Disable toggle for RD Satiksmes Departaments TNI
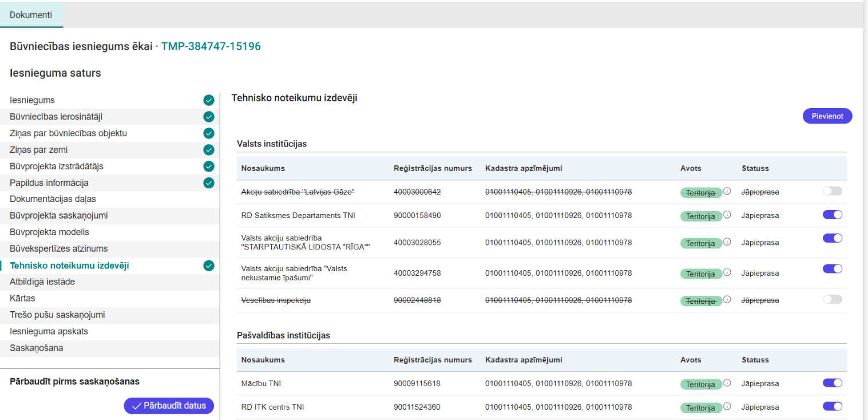The image size is (868, 420). [832, 215]
